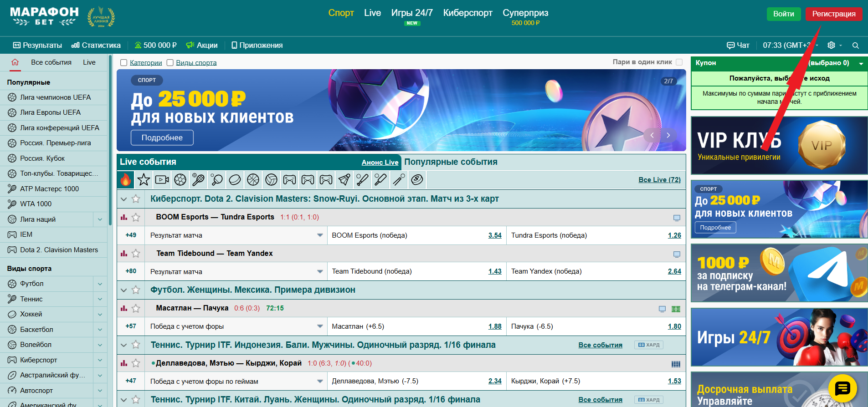Open scoreboard icon for Деллаведова — Кырджи match
The image size is (868, 407).
coord(676,364)
